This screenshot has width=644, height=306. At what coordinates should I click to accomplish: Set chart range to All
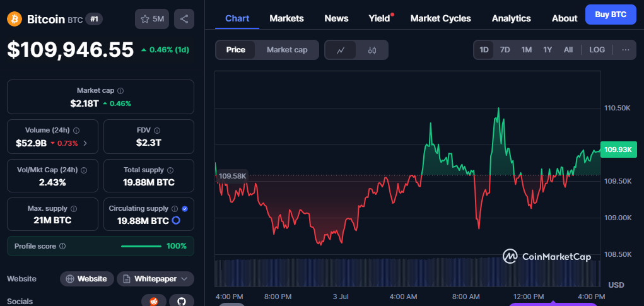[568, 50]
